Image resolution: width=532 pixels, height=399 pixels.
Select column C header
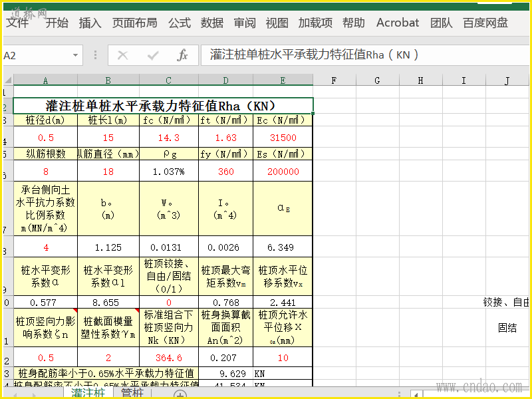coord(169,80)
